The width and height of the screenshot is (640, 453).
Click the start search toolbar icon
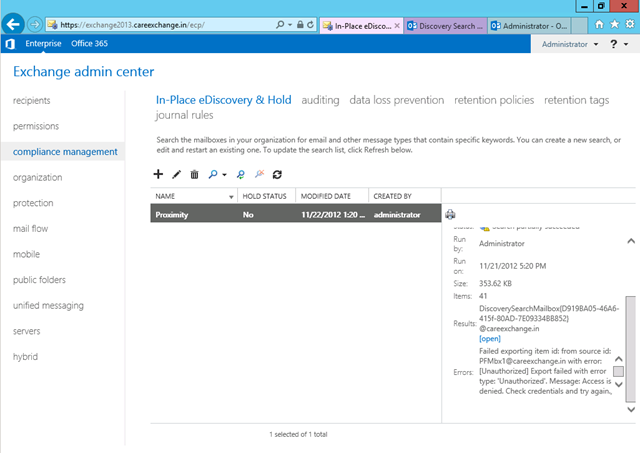click(x=241, y=175)
